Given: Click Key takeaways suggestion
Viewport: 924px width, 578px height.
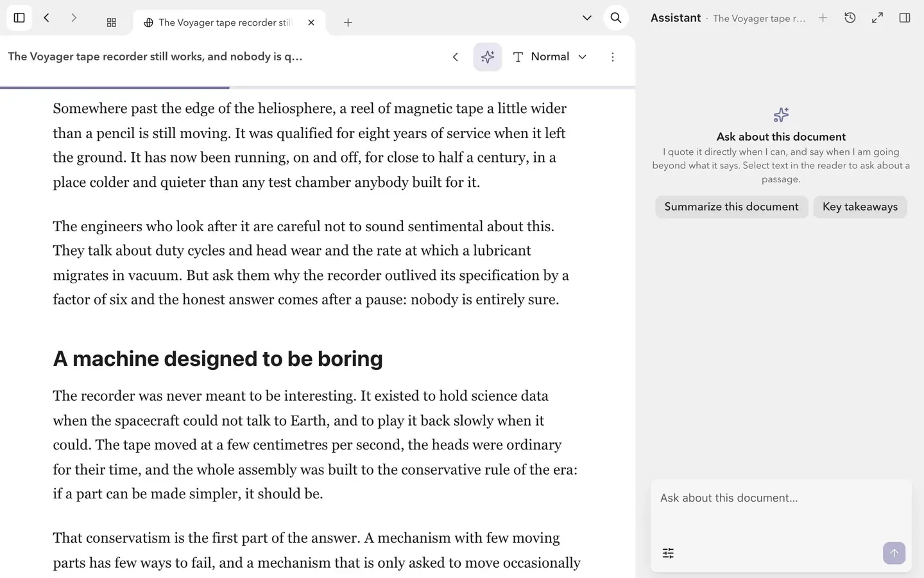Looking at the screenshot, I should point(860,207).
